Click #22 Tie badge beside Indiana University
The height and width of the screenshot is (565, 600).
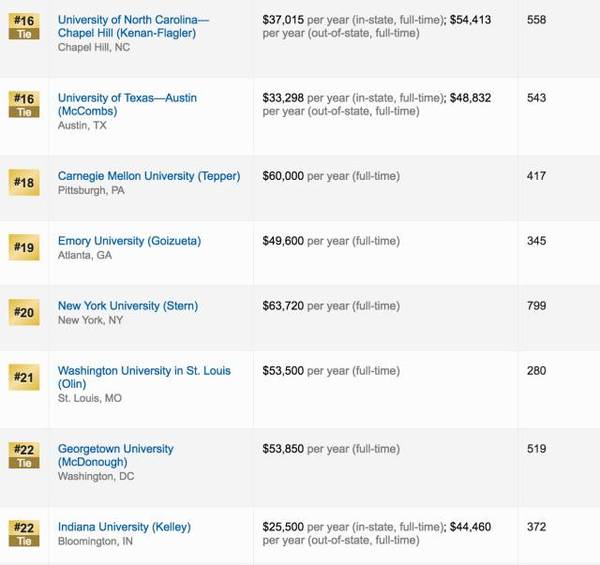(x=24, y=534)
